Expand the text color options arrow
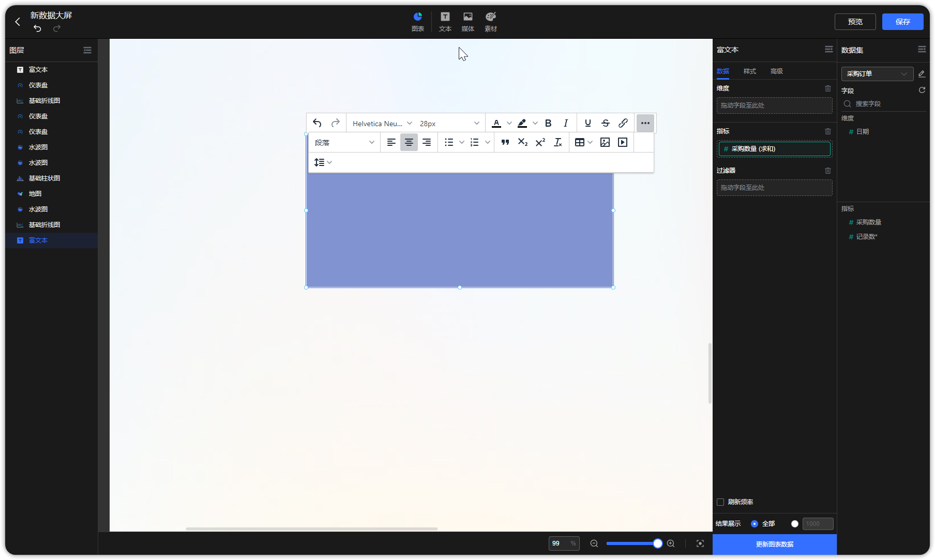935x560 pixels. (509, 123)
